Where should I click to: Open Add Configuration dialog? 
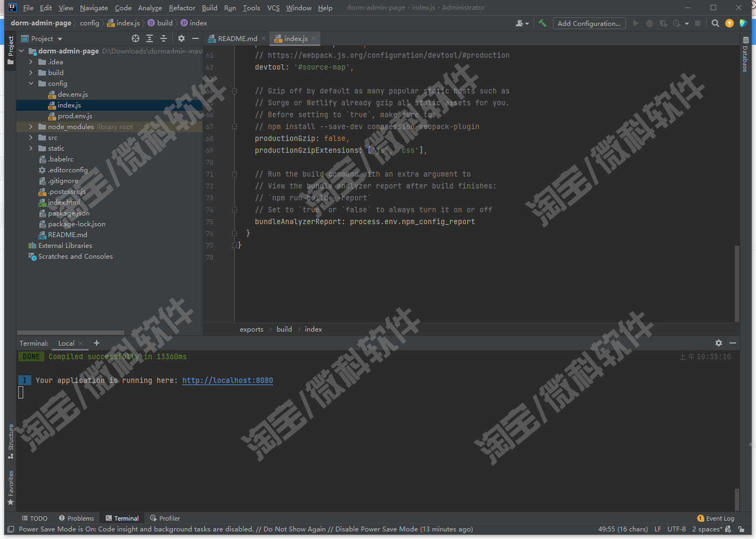tap(589, 23)
